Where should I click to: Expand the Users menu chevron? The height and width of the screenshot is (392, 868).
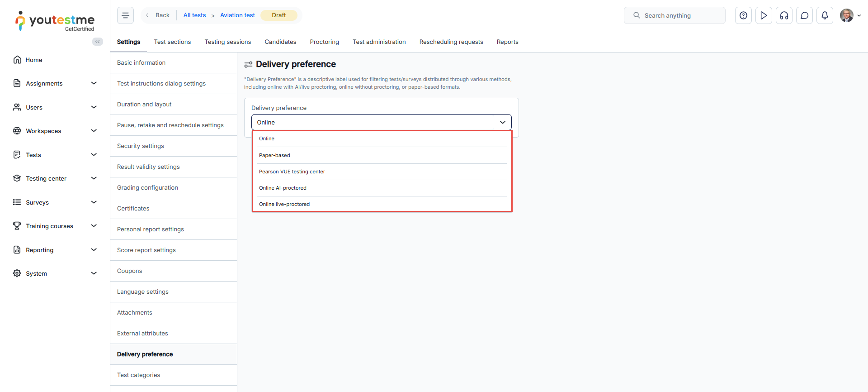click(x=94, y=107)
